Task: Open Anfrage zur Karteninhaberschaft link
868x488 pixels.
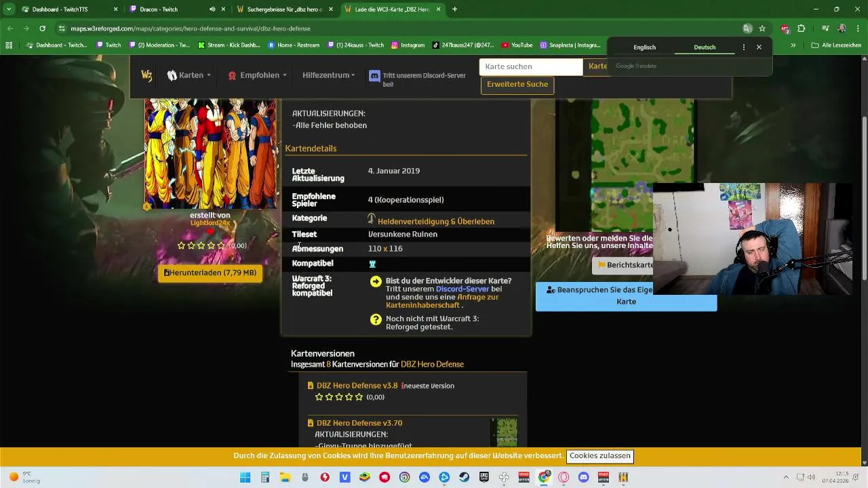Action: pos(442,301)
